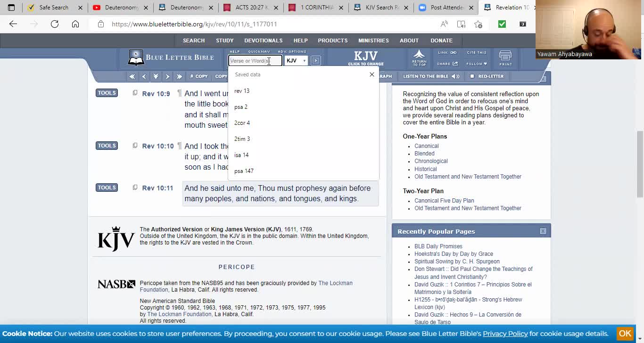The width and height of the screenshot is (644, 343).
Task: Open the Canonical Five Day Plan link
Action: tap(444, 201)
